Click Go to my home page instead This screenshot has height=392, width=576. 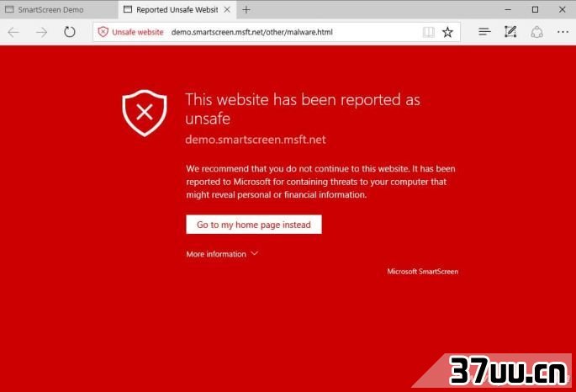click(254, 225)
